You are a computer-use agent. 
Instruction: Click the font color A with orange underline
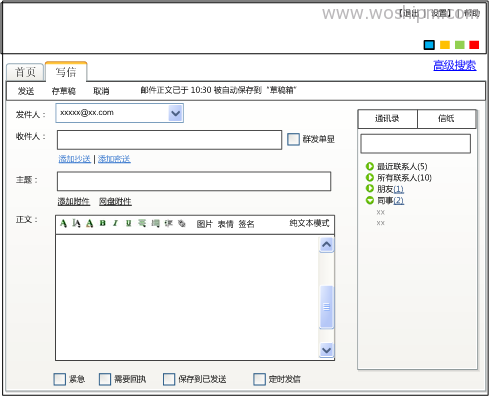[x=89, y=223]
